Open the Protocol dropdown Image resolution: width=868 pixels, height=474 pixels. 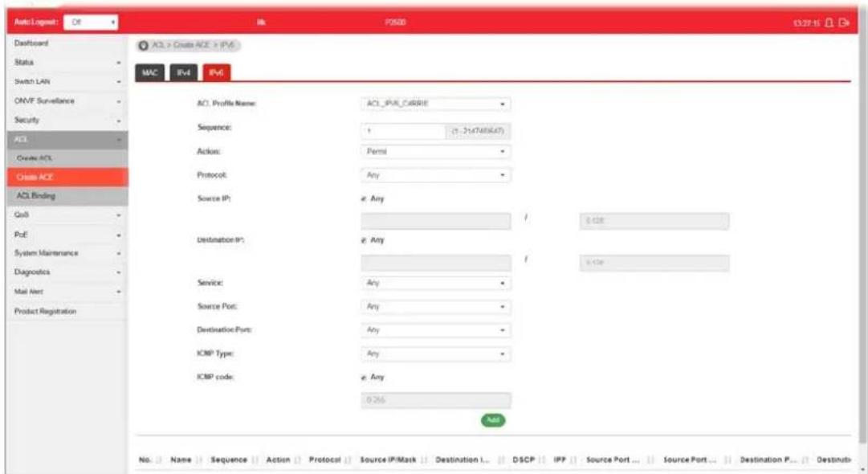click(x=436, y=175)
